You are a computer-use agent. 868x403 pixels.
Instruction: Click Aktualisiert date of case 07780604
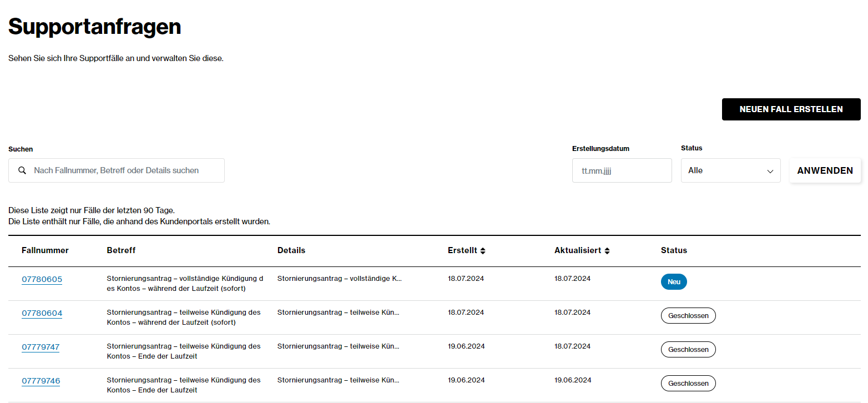pos(572,313)
